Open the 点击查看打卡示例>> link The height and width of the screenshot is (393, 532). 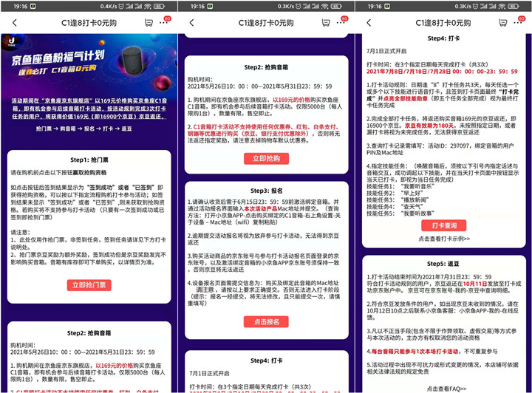(444, 239)
